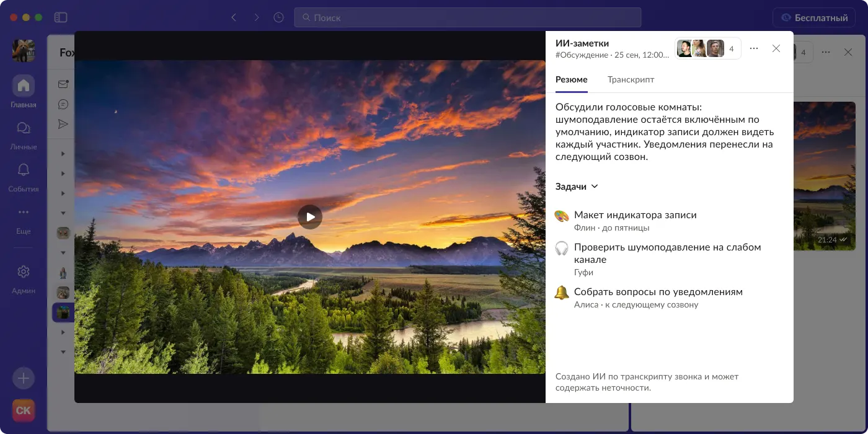868x434 pixels.
Task: Select the dark highlighted avatar item in channel list
Action: coord(63,312)
